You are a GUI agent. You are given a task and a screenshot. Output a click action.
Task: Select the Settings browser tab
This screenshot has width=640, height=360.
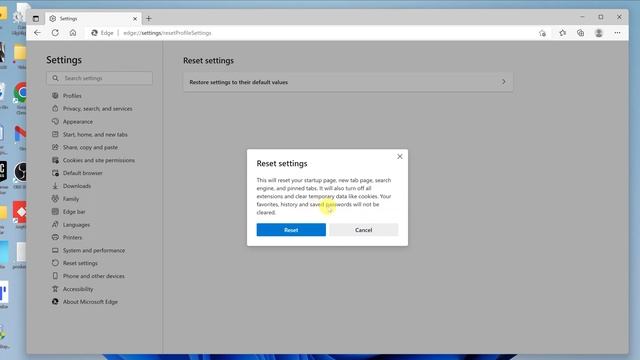point(93,19)
